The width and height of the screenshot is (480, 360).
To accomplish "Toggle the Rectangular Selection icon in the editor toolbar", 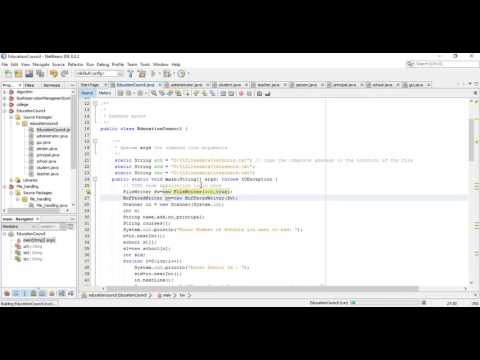I will [187, 93].
